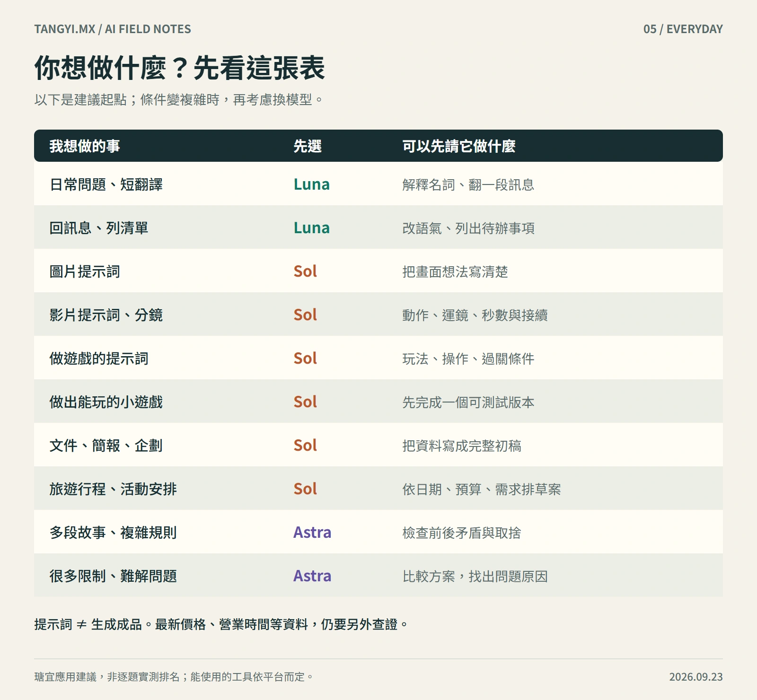Viewport: 757px width, 700px height.
Task: Click the column header 我想做的事
Action: (x=85, y=146)
